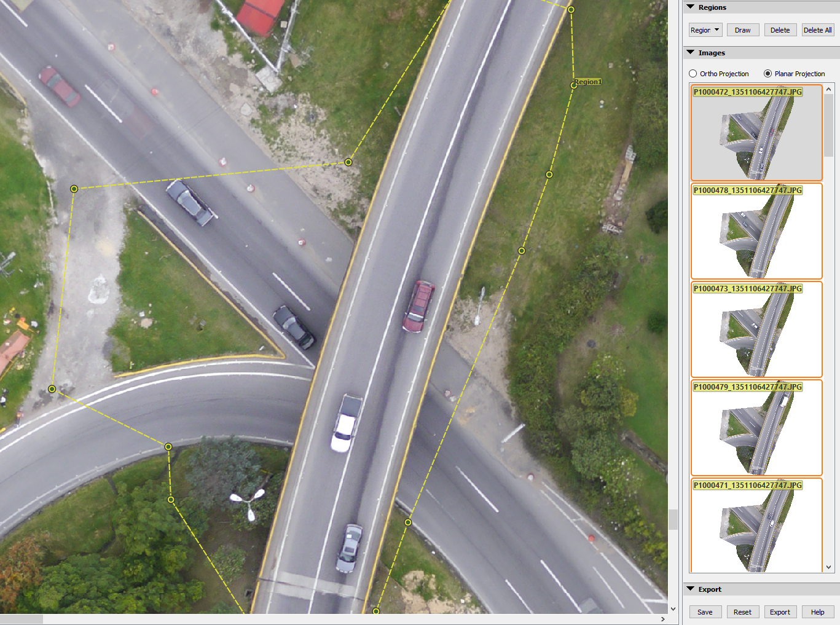This screenshot has height=625, width=840.
Task: Collapse the Images panel section
Action: click(691, 53)
